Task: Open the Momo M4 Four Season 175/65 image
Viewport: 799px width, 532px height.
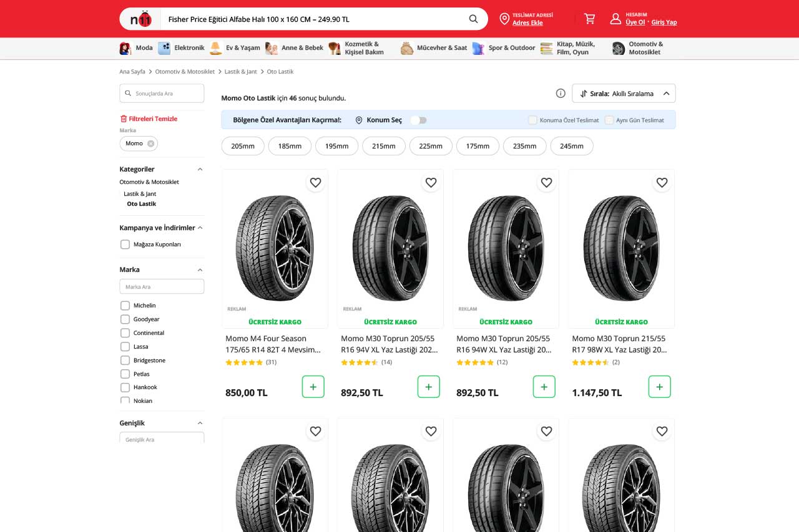Action: point(275,248)
